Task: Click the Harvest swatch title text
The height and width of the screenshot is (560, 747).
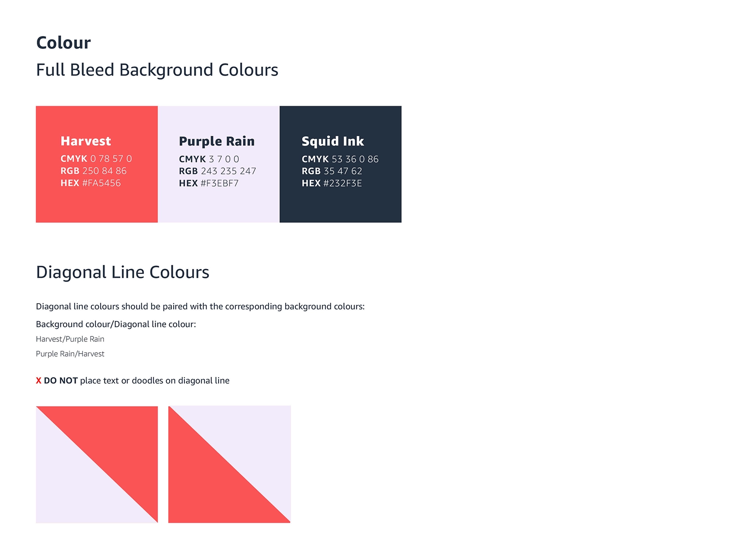Action: tap(85, 141)
